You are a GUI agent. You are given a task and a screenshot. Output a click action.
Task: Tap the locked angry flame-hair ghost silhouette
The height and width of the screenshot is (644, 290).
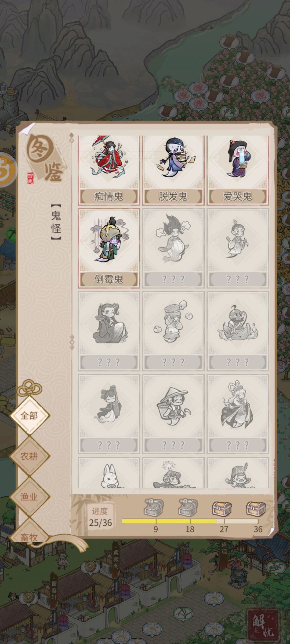(x=173, y=248)
